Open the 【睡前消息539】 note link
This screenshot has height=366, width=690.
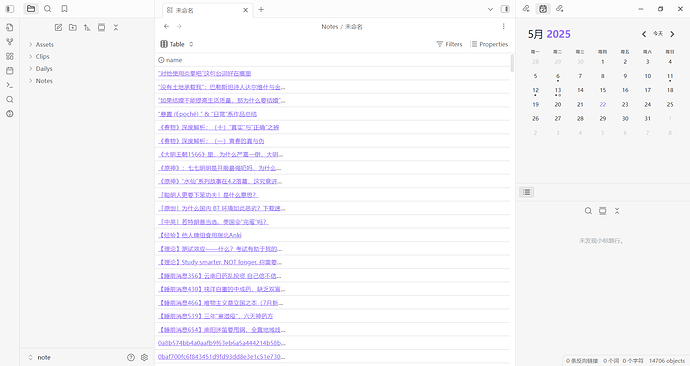tap(216, 316)
